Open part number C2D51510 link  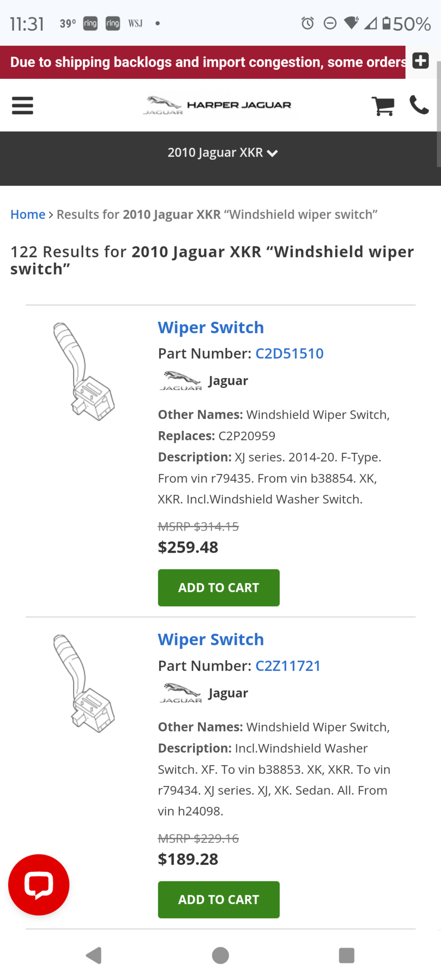[x=289, y=354]
